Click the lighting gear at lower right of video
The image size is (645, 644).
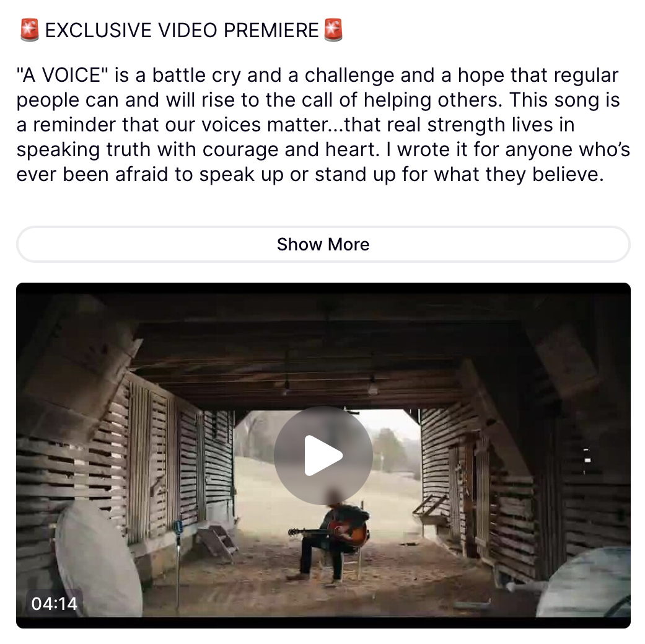[584, 584]
